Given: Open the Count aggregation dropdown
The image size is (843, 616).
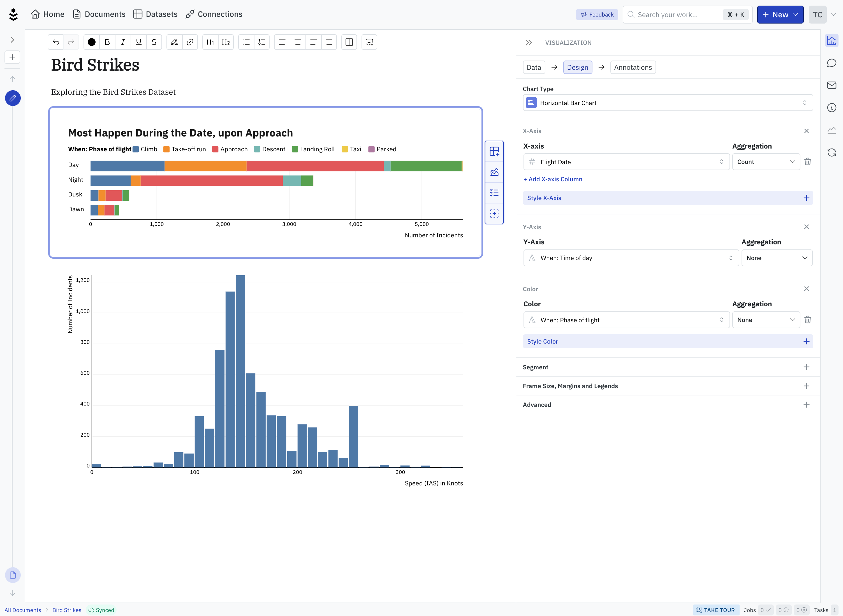Looking at the screenshot, I should pos(766,162).
